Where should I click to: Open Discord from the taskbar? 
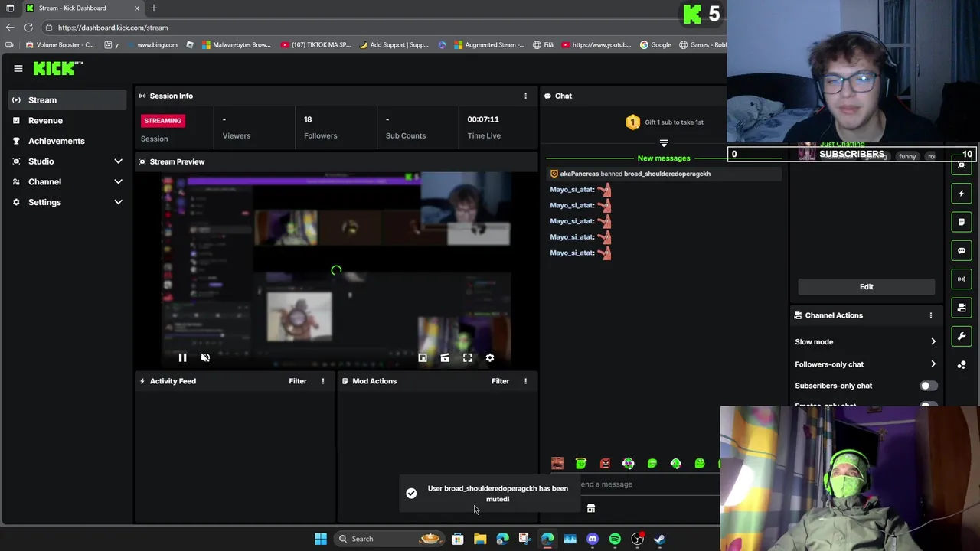[593, 539]
